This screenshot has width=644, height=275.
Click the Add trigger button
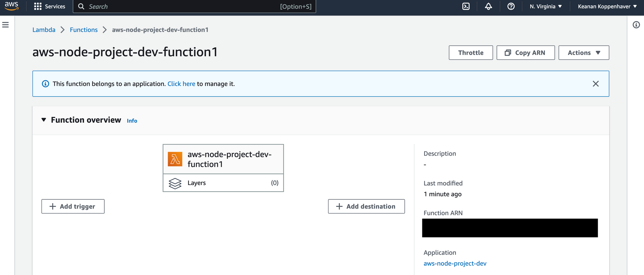(73, 206)
